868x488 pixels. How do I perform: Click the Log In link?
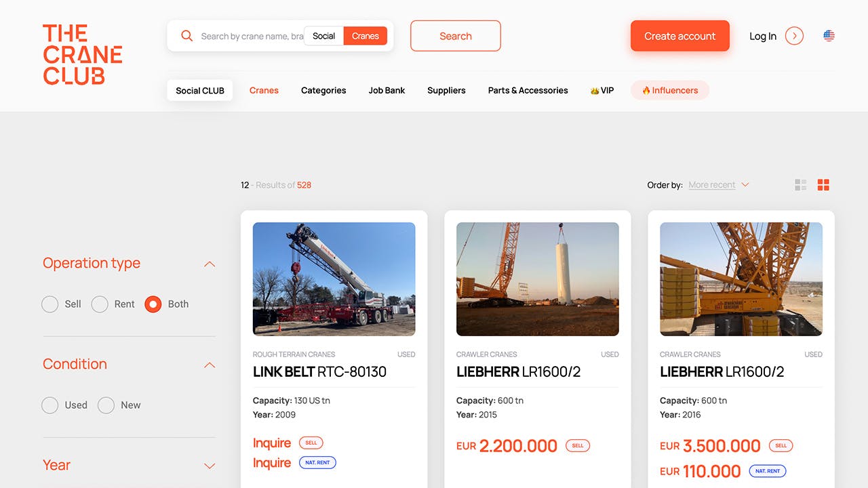[763, 36]
